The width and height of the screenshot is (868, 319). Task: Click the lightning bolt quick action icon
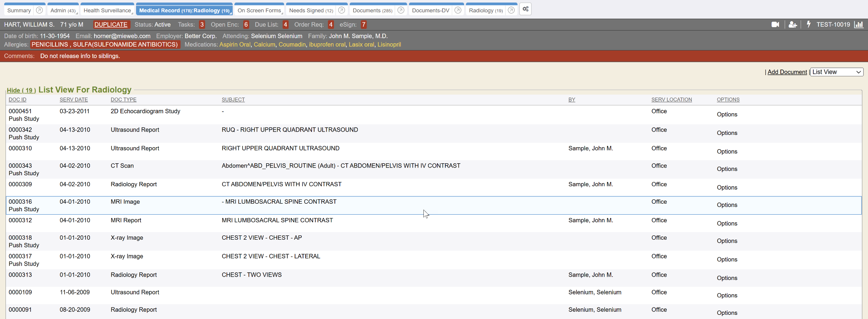click(x=808, y=25)
